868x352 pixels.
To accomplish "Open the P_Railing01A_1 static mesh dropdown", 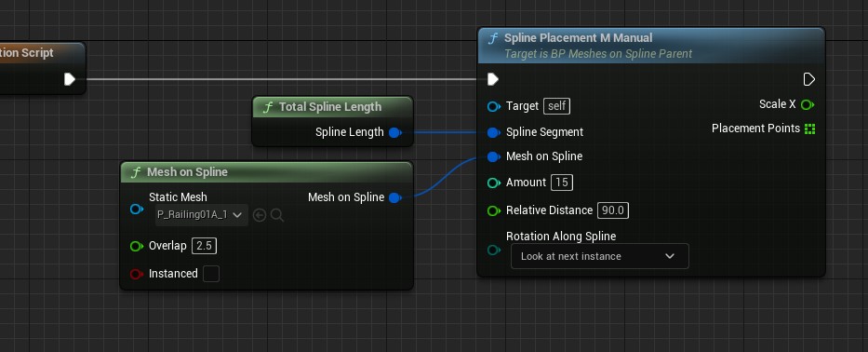I will pyautogui.click(x=202, y=215).
